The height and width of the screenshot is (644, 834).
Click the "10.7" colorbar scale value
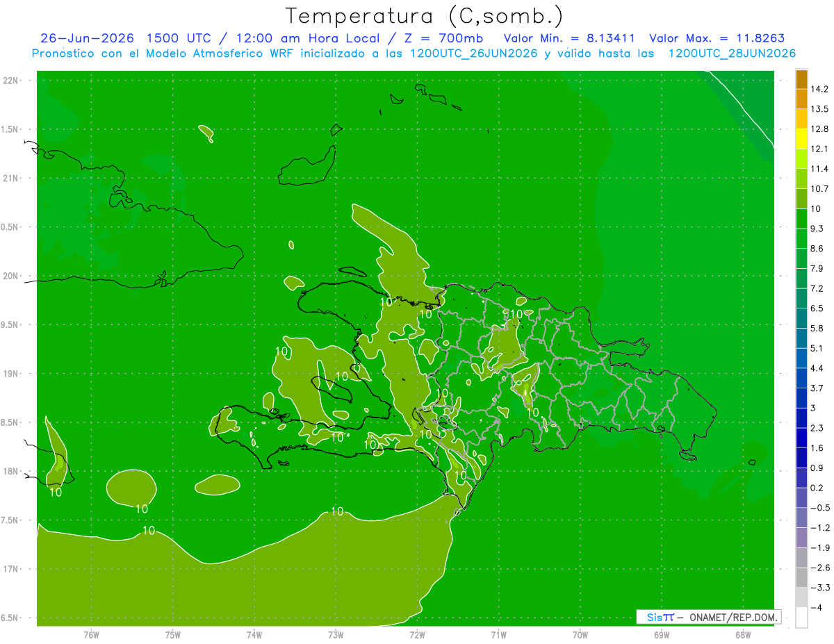(x=819, y=188)
